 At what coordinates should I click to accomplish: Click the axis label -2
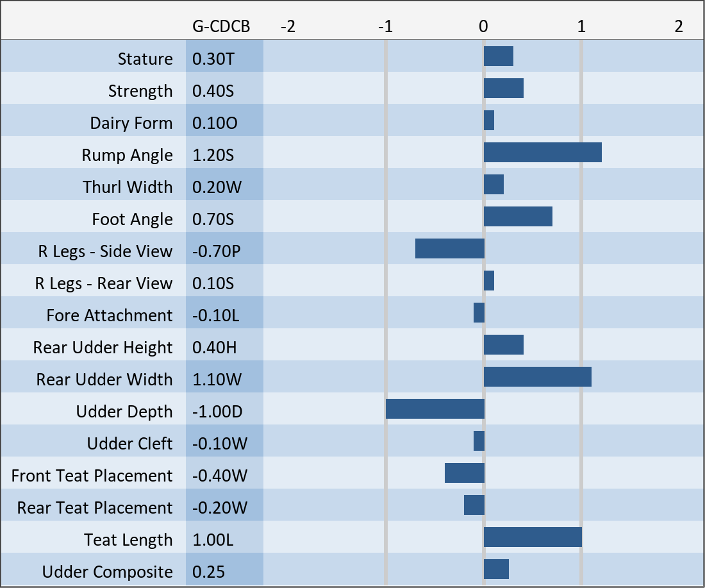[288, 26]
